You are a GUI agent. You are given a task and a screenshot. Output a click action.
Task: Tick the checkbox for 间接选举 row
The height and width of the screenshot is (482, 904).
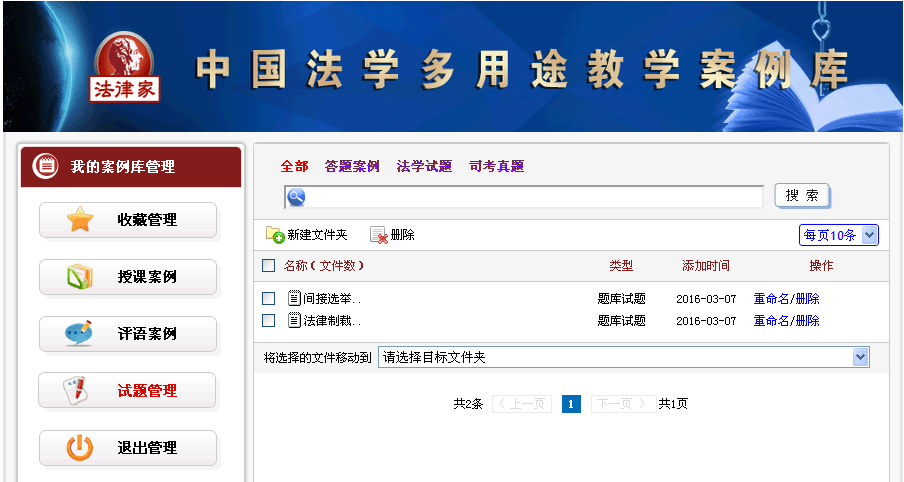click(x=269, y=298)
